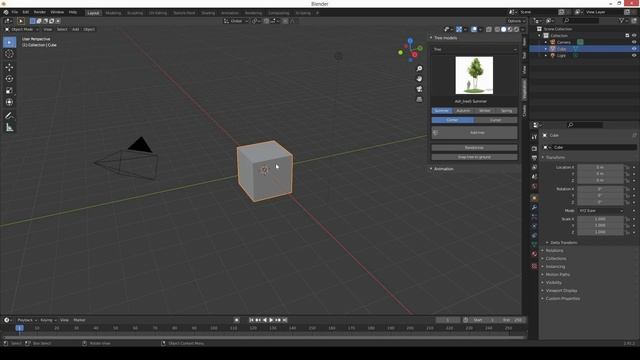The height and width of the screenshot is (360, 640).
Task: Click the ash tree preview thumbnail
Action: [474, 75]
